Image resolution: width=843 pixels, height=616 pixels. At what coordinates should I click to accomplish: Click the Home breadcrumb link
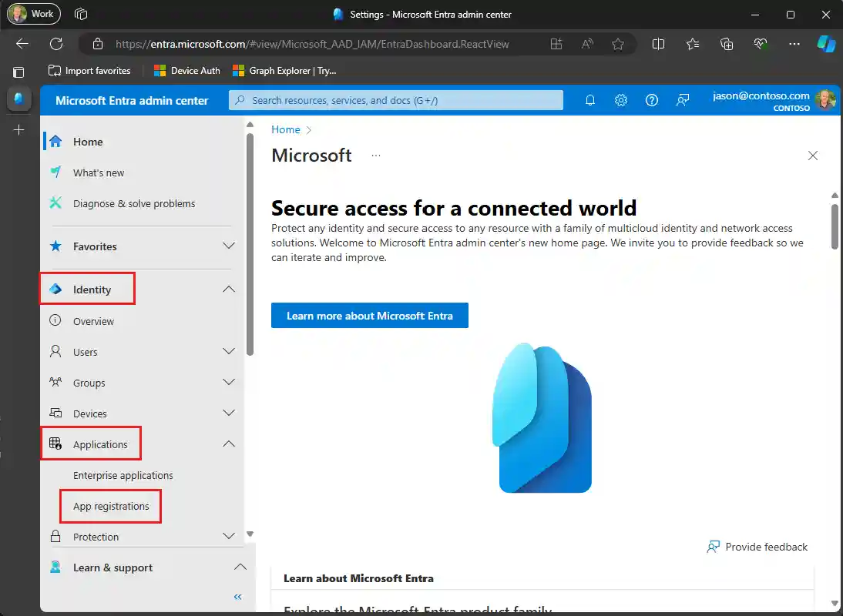(286, 129)
